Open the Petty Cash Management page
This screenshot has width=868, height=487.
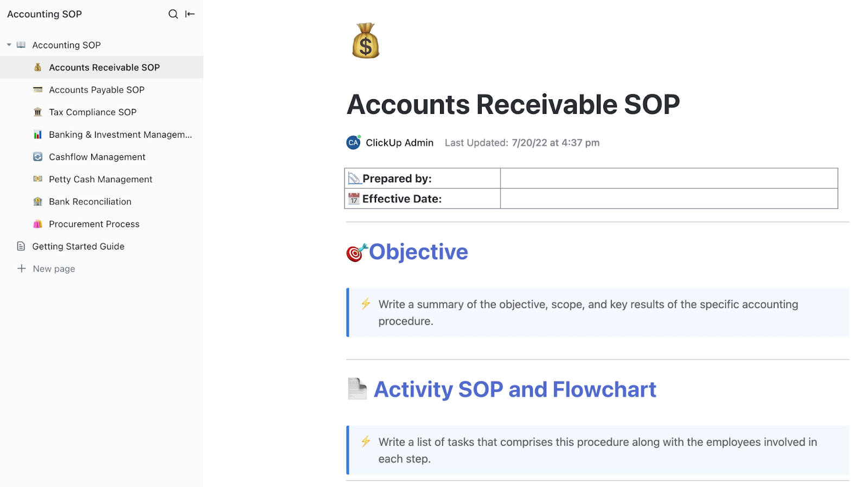100,180
